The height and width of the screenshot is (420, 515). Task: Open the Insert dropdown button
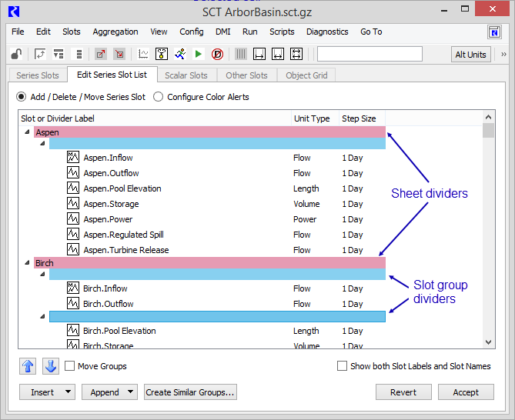(x=47, y=392)
